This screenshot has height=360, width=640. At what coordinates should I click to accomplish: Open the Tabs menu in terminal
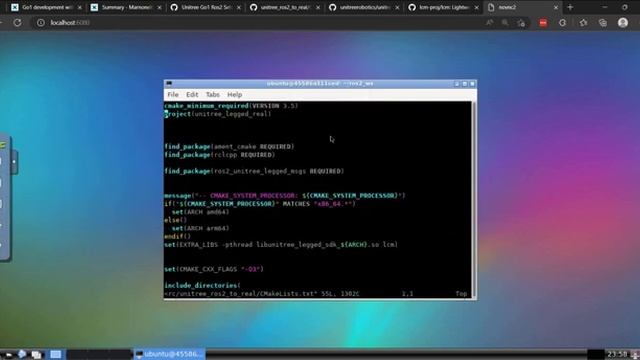pyautogui.click(x=213, y=95)
